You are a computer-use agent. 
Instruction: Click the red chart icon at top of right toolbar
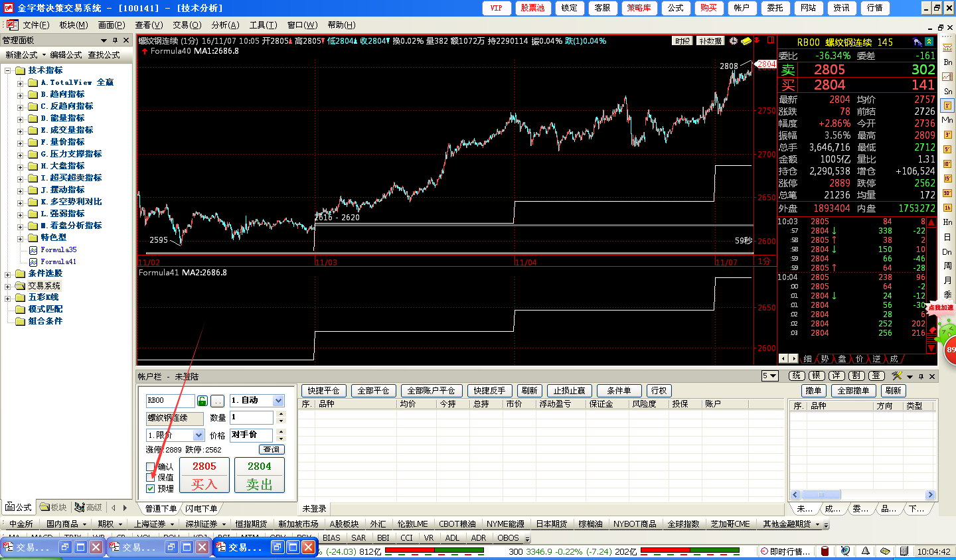pos(947,47)
